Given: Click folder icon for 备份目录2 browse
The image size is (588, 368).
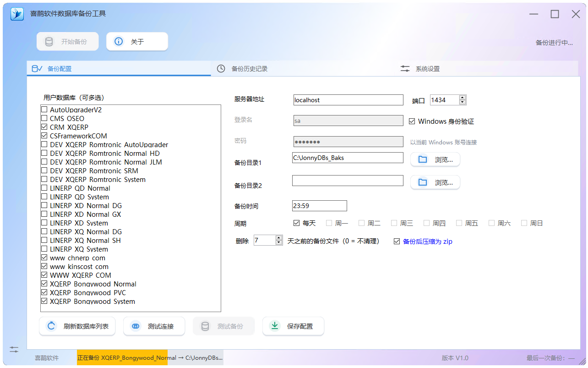Looking at the screenshot, I should pos(423,182).
